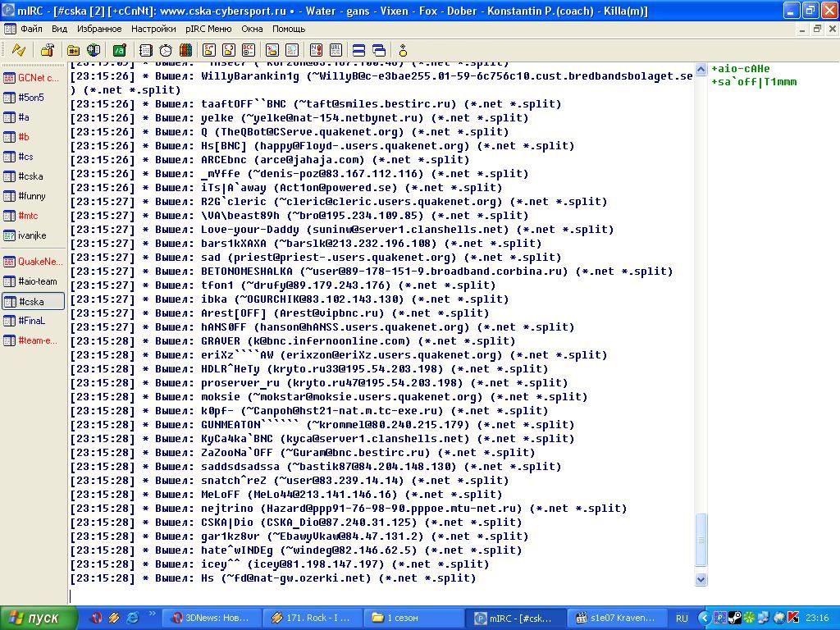Launch Opera from the quick launch bar
This screenshot has width=840, height=630.
96,618
